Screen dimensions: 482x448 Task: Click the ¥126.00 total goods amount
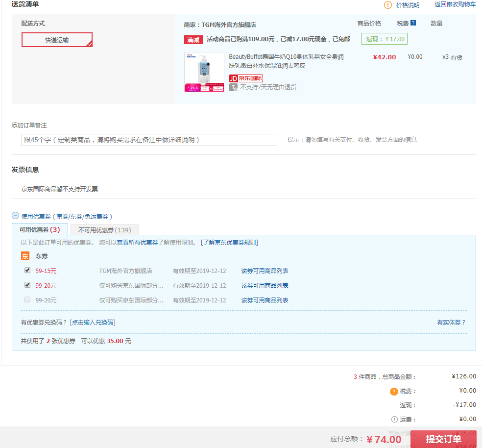click(x=464, y=376)
